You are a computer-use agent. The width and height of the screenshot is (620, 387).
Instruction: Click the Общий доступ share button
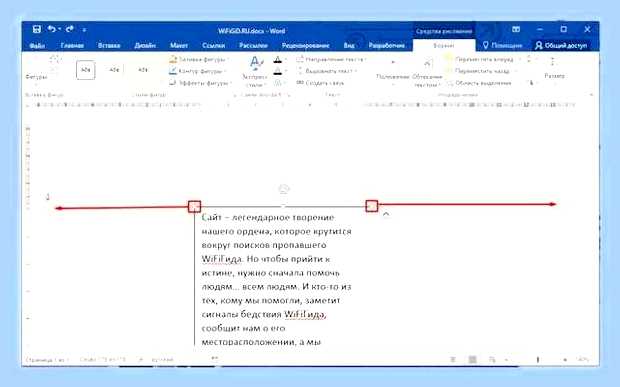561,45
